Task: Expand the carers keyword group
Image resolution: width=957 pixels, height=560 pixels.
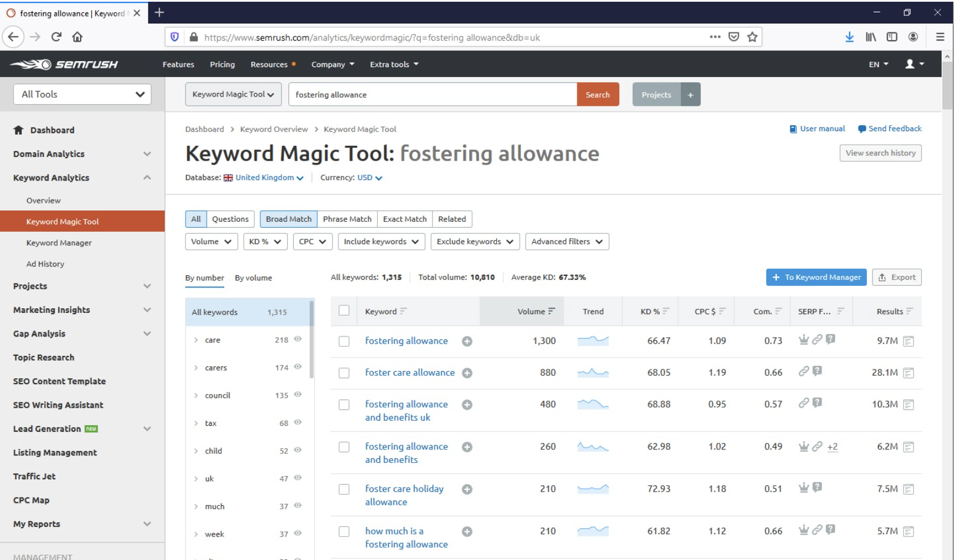Action: pos(196,368)
